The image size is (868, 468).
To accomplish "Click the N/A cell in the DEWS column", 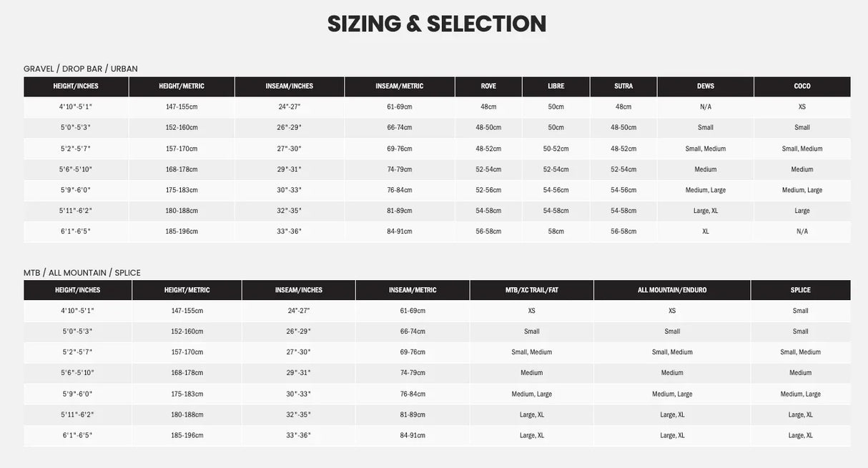I will click(706, 107).
